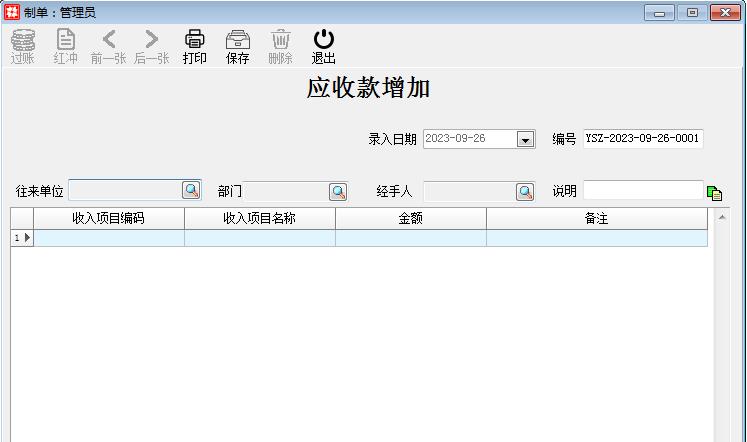Click the 红冲 document icon
Screen dimensions: 747x442
click(x=66, y=46)
